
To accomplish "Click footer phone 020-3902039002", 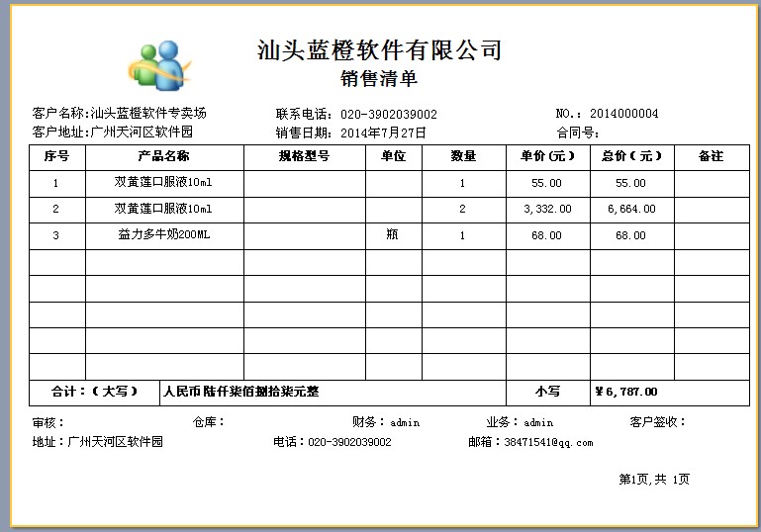I will click(349, 442).
